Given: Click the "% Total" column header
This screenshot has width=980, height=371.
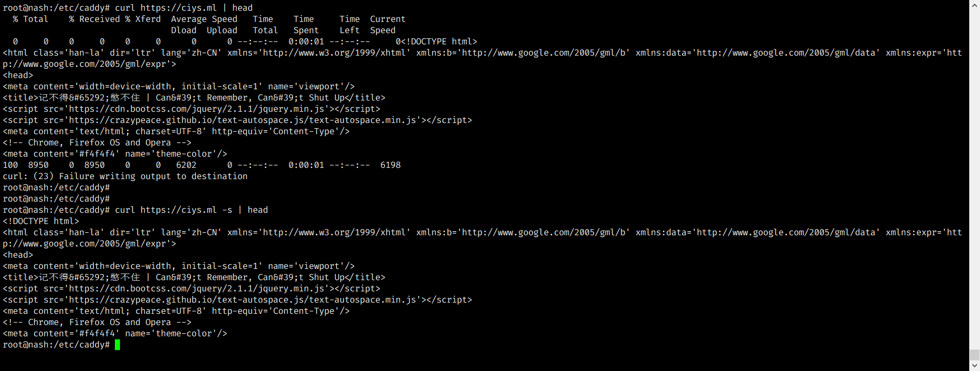Looking at the screenshot, I should click(x=31, y=19).
